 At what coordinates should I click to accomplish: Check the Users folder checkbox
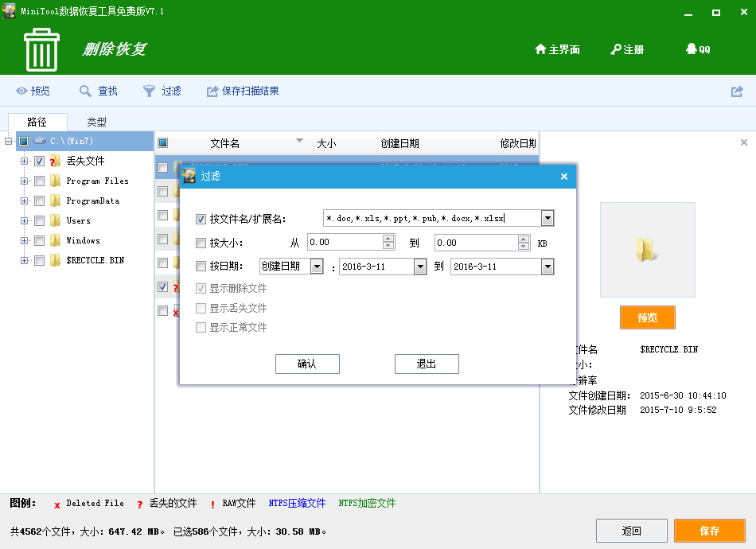pyautogui.click(x=40, y=220)
